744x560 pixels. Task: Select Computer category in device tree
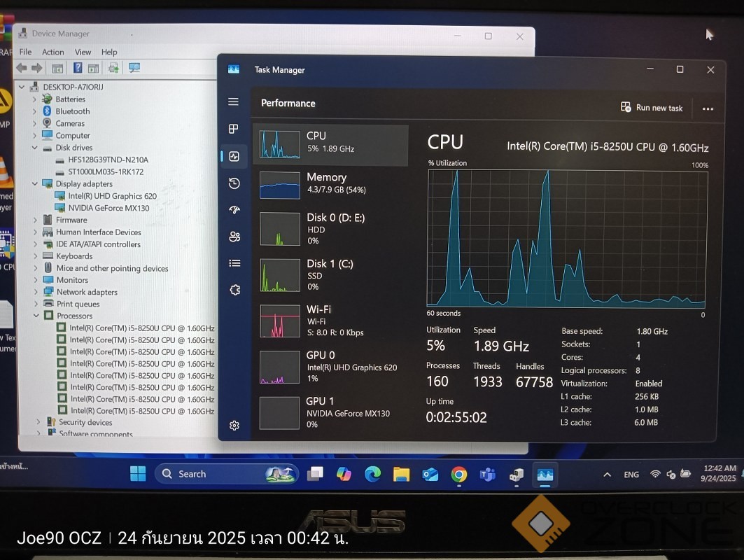tap(73, 135)
